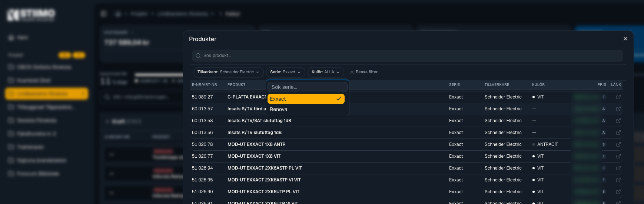The image size is (644, 204).
Task: Open the Kulör ALLA filter dropdown
Action: [326, 72]
